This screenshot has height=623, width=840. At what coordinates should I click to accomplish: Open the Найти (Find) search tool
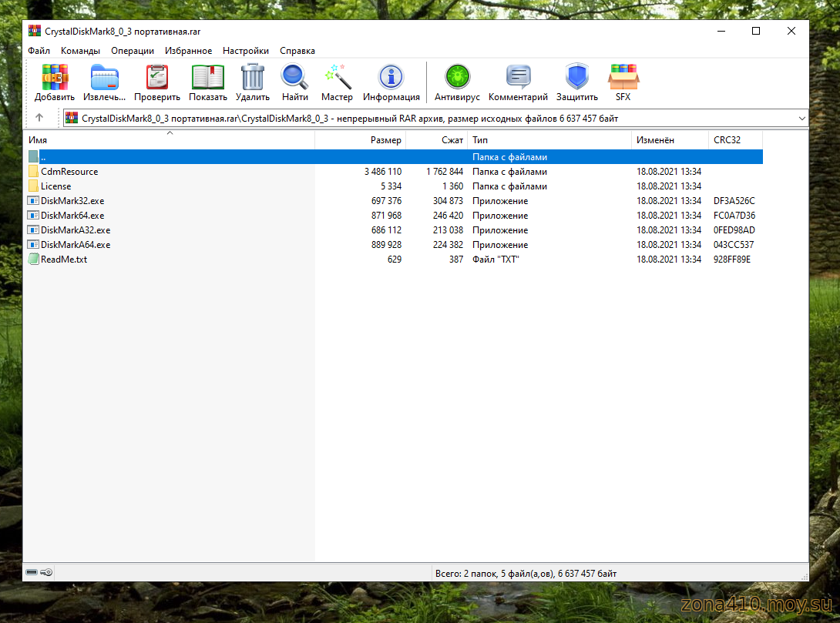tap(294, 78)
